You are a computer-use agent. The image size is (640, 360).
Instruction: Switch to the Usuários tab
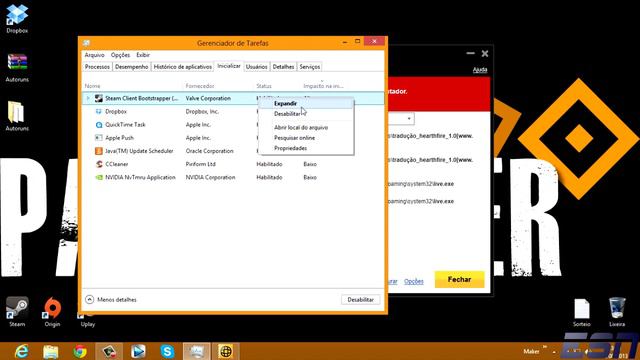[256, 67]
